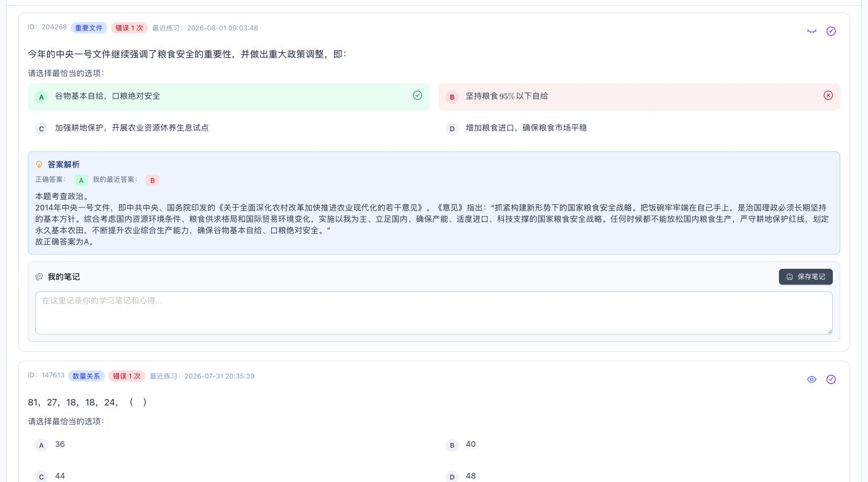This screenshot has height=482, width=868.
Task: Click the green check icon on option A
Action: click(418, 95)
